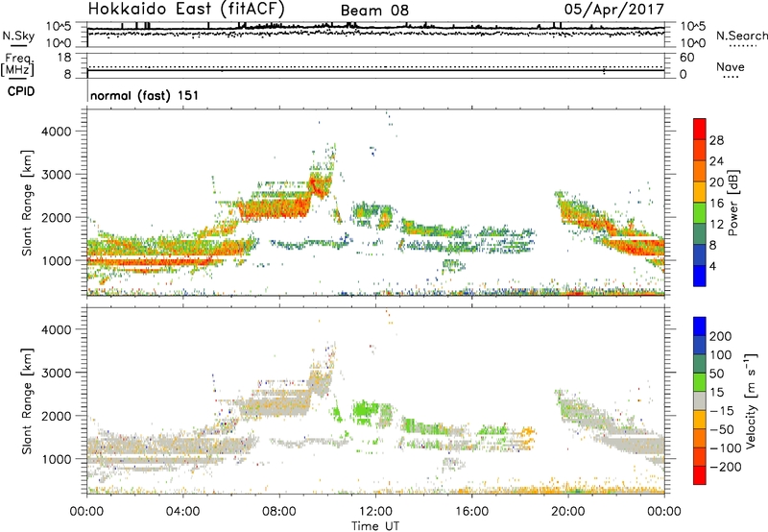Click the "1000" tick on the velocity panel

[x=57, y=459]
